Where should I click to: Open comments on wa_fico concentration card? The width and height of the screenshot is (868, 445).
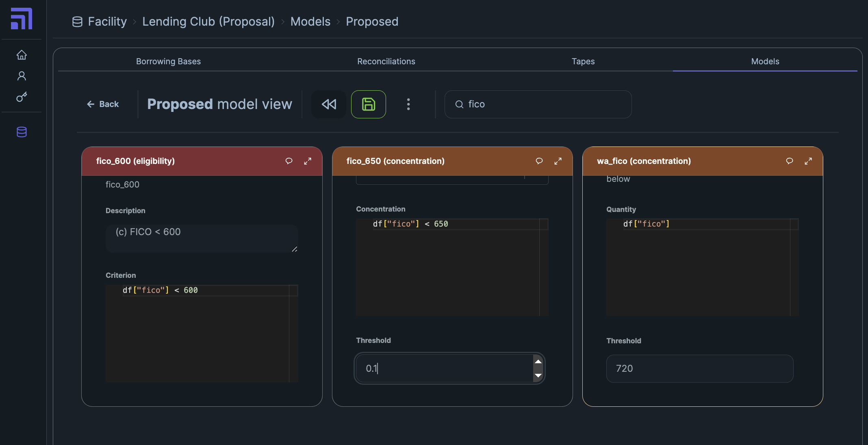tap(790, 161)
